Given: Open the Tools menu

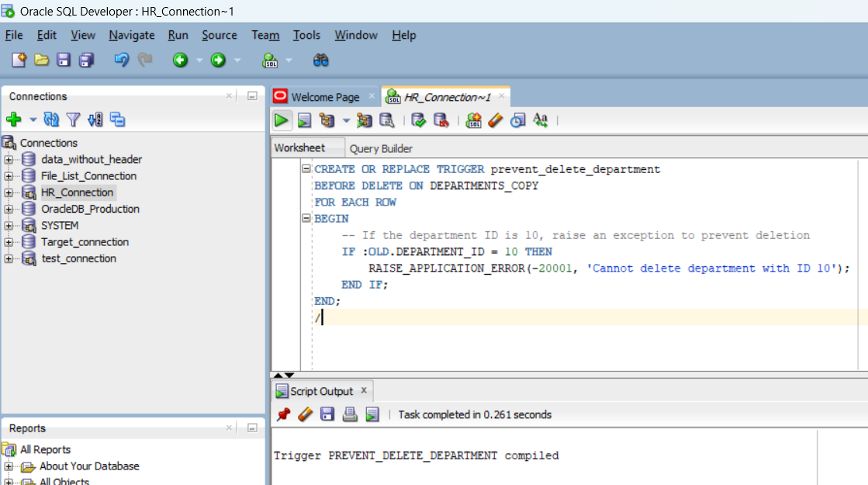Looking at the screenshot, I should (x=307, y=35).
